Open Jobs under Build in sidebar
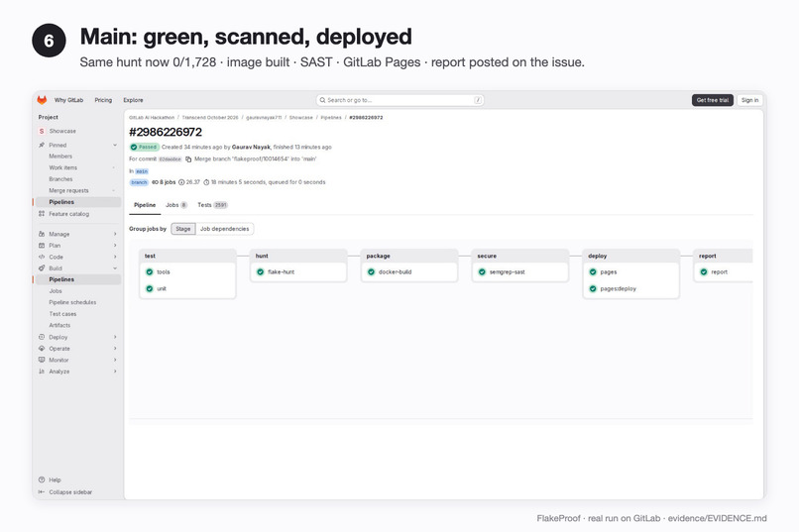Image resolution: width=799 pixels, height=532 pixels. click(56, 291)
